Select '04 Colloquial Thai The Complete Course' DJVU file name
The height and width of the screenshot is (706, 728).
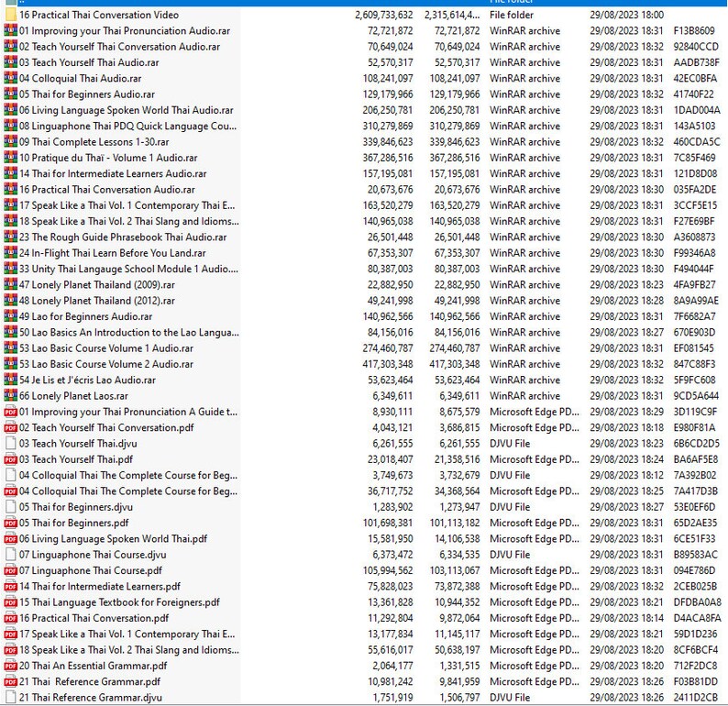point(128,475)
